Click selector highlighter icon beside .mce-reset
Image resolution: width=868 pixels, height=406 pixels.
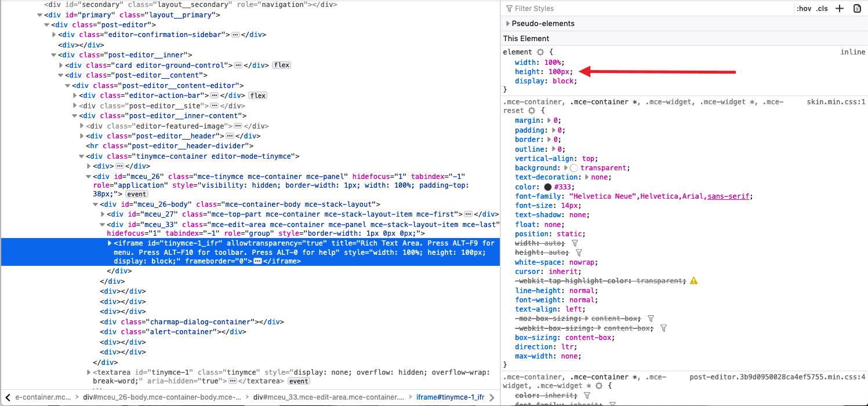coord(531,111)
